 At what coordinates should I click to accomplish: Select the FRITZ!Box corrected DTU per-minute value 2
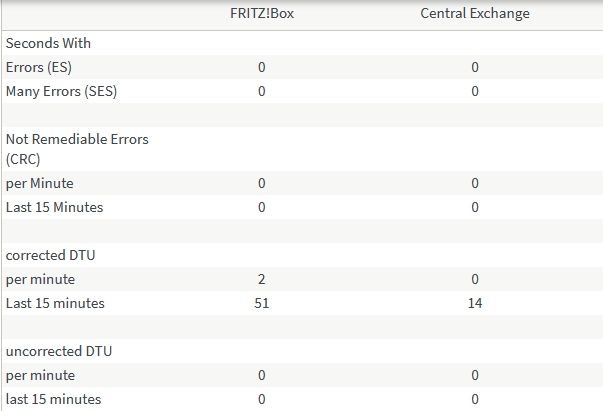tap(261, 279)
